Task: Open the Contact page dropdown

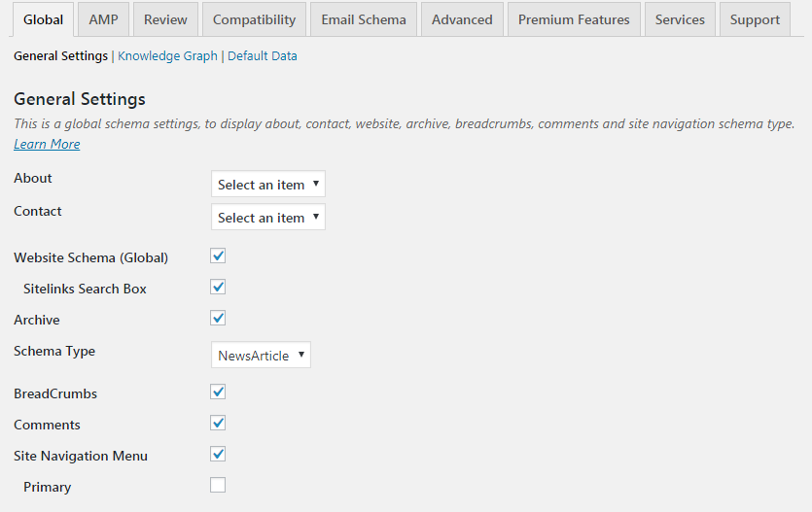Action: point(268,218)
